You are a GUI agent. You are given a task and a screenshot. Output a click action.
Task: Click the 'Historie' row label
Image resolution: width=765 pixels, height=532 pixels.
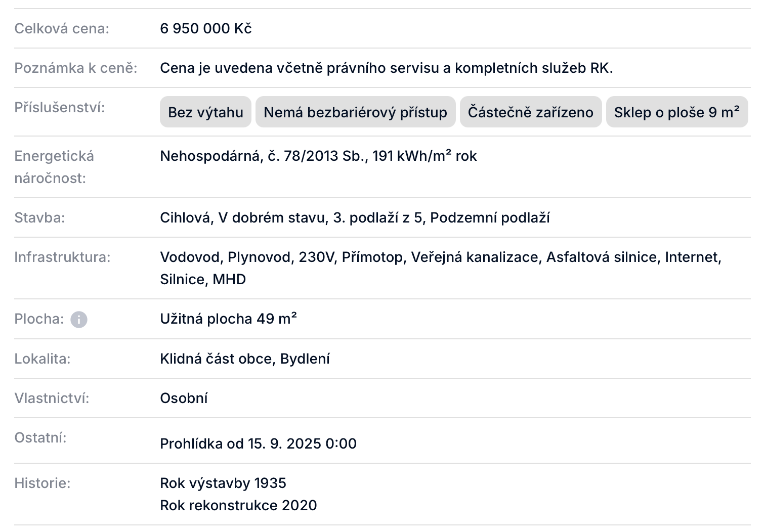pos(42,483)
